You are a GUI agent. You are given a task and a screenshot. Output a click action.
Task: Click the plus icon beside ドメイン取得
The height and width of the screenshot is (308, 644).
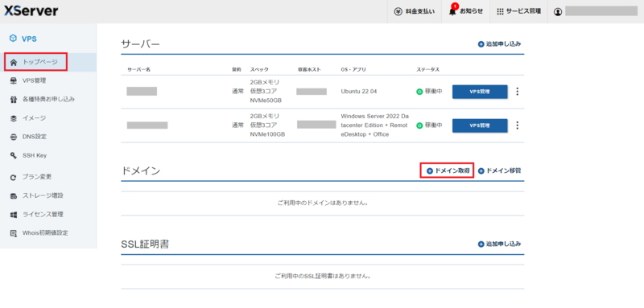pyautogui.click(x=430, y=171)
